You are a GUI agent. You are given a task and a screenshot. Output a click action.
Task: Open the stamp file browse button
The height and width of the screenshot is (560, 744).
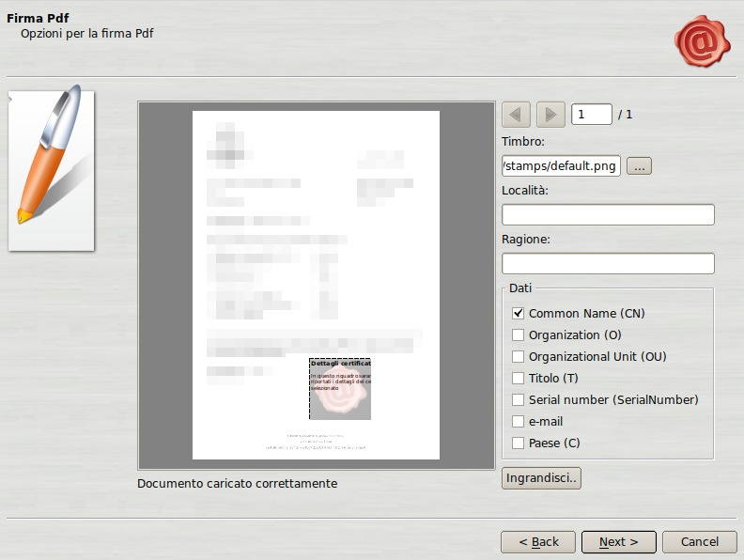(639, 166)
